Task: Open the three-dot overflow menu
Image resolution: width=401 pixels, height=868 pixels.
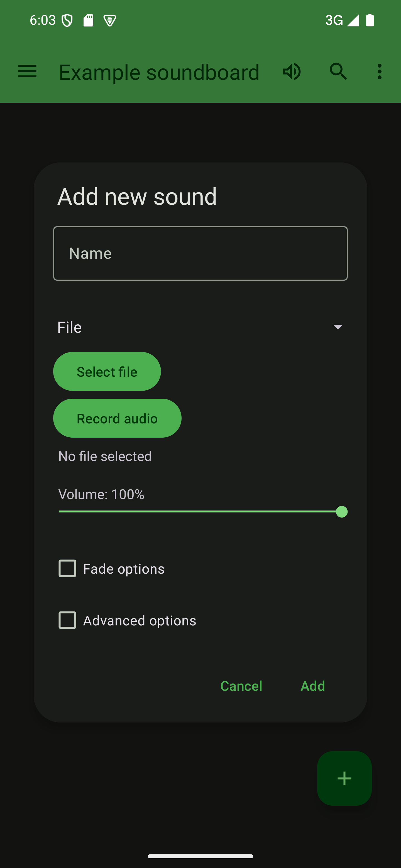Action: pyautogui.click(x=379, y=71)
